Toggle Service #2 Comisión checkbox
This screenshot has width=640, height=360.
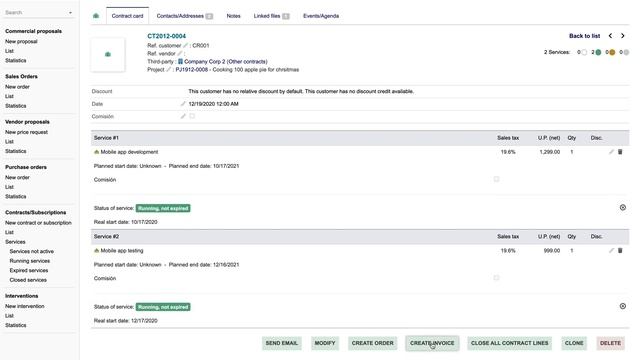(x=496, y=278)
